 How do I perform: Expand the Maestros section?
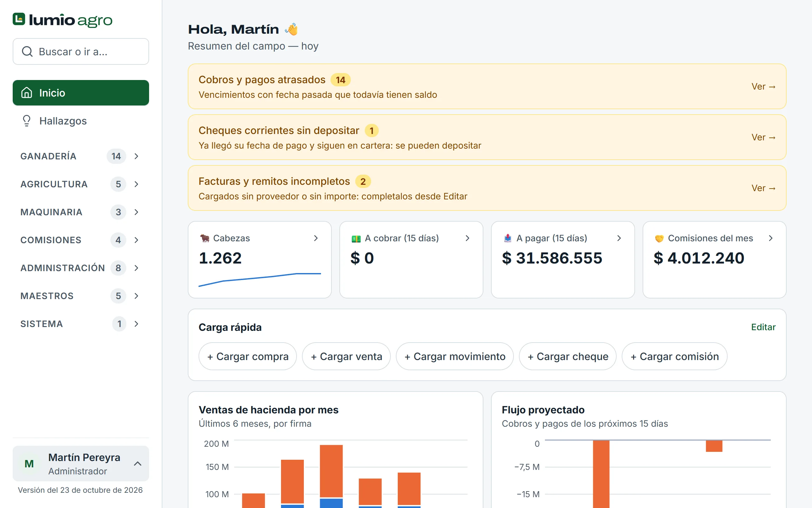pos(81,296)
